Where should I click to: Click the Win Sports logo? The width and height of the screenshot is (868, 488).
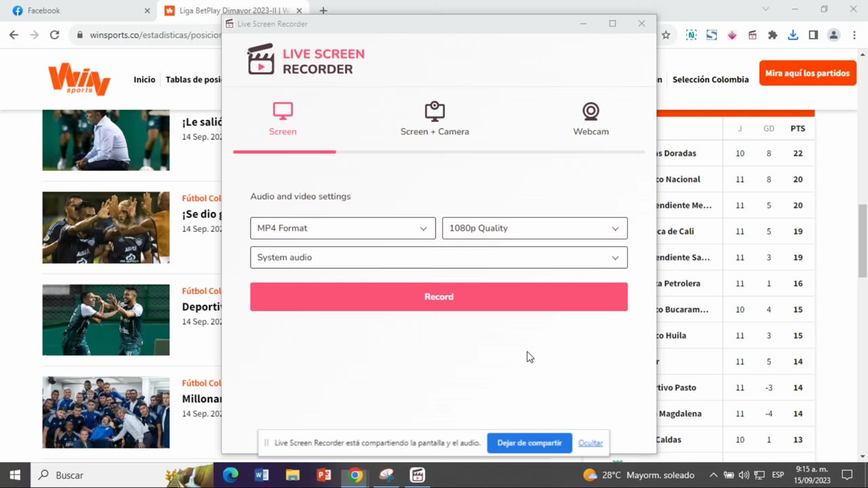pyautogui.click(x=79, y=79)
